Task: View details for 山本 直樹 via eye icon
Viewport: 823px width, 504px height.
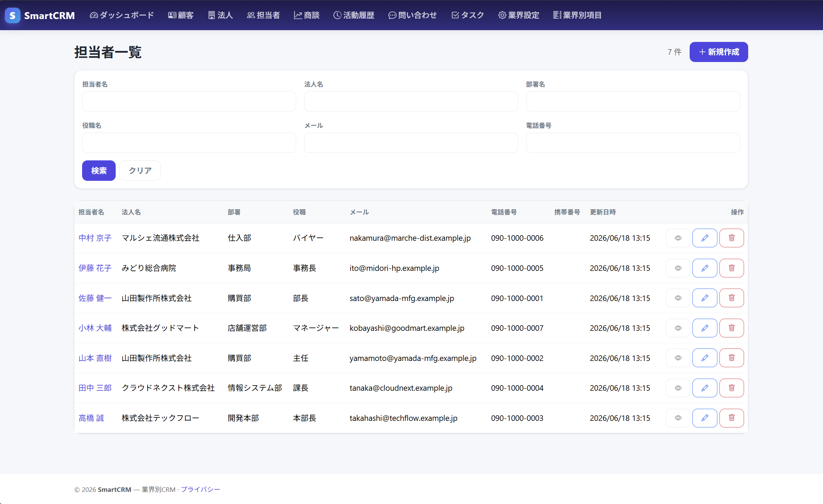Action: (678, 358)
